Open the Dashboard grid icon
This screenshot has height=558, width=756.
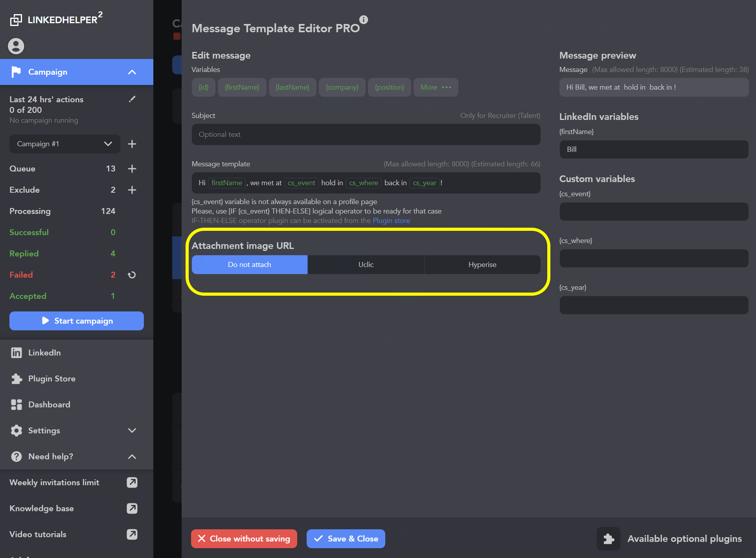click(16, 405)
